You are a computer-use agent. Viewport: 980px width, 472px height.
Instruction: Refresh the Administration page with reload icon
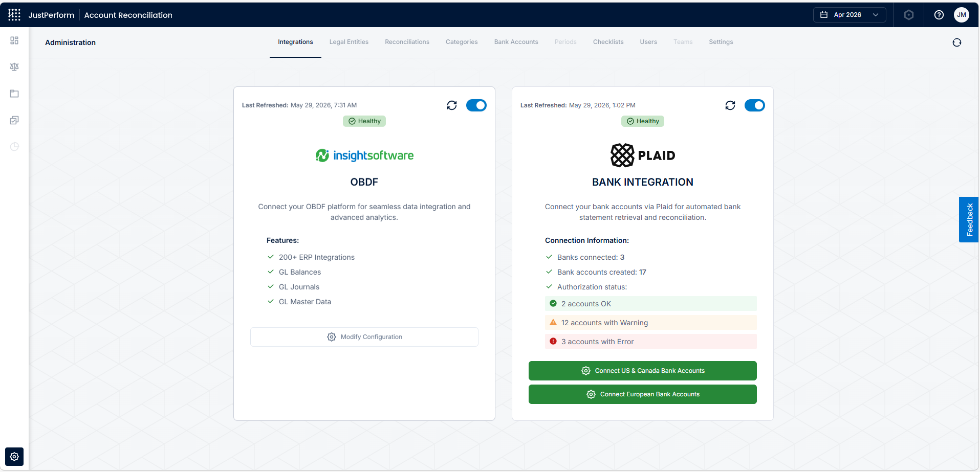coord(957,42)
